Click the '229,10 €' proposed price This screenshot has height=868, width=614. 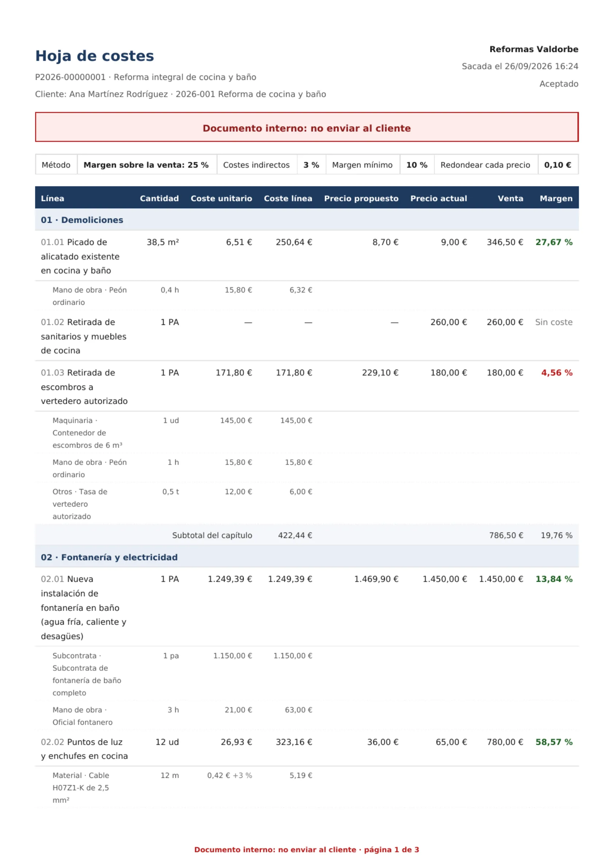(380, 372)
